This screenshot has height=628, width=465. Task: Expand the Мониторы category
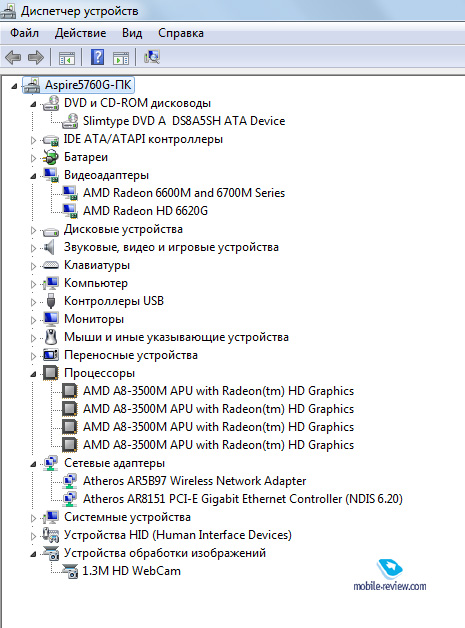coord(34,320)
